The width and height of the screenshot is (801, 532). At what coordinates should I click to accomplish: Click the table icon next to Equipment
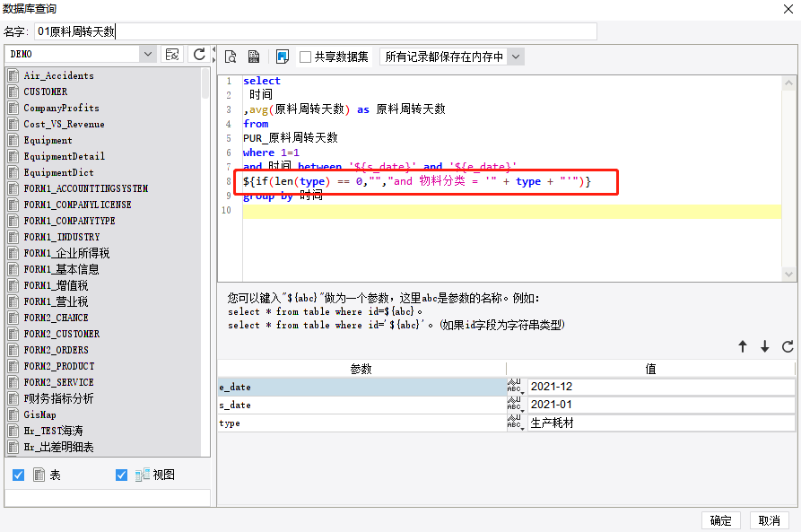[13, 141]
